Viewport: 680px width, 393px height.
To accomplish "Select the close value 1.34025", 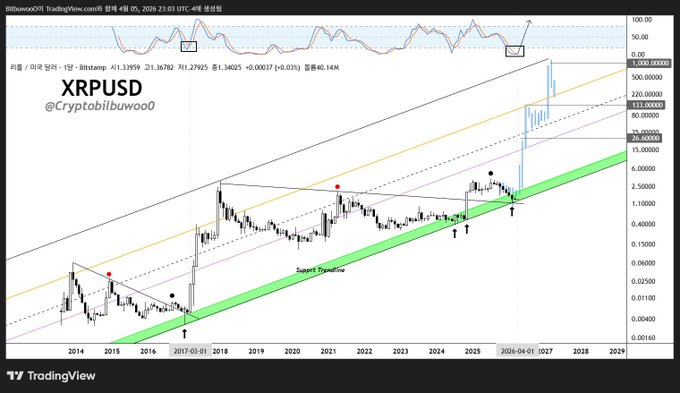I will [229, 68].
